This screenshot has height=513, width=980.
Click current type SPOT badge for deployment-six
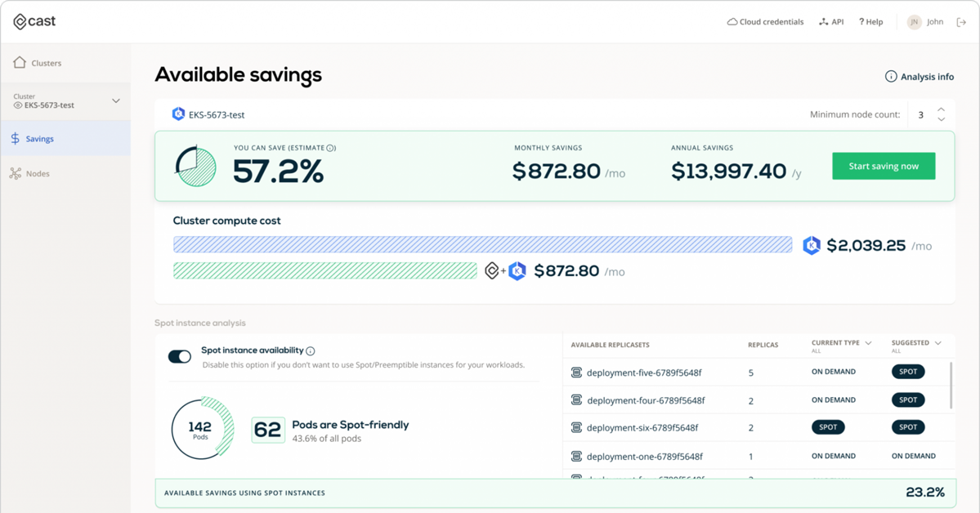point(827,427)
